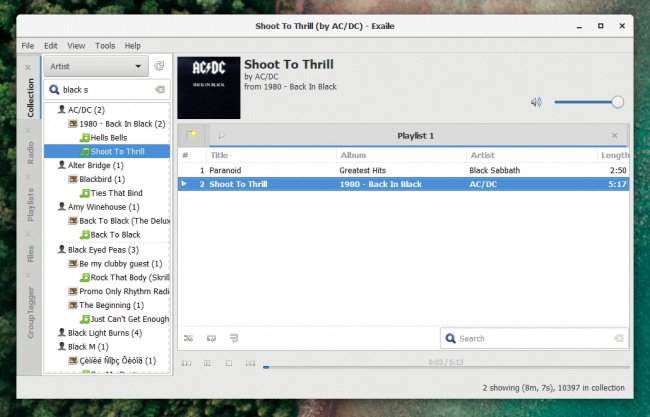Switch to the Playlists panel tab

[x=30, y=204]
